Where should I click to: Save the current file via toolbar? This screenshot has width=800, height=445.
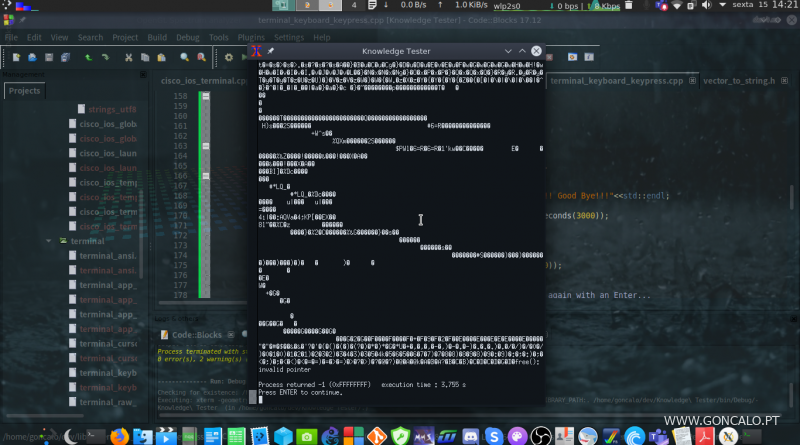[x=49, y=57]
